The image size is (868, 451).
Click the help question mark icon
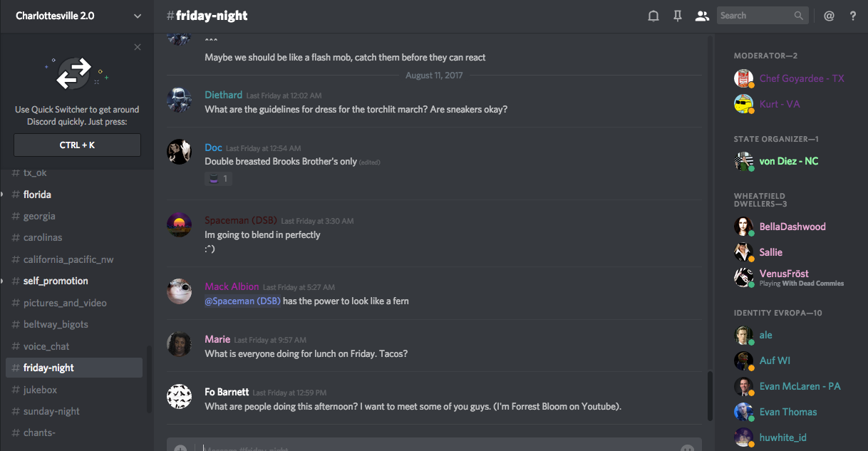[853, 16]
